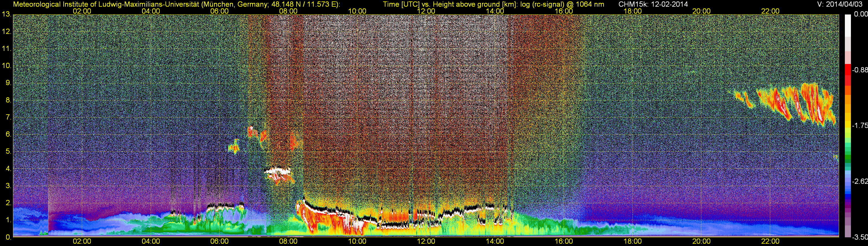The width and height of the screenshot is (868, 246).
Task: Click the 8 km height axis label
Action: 8,100
